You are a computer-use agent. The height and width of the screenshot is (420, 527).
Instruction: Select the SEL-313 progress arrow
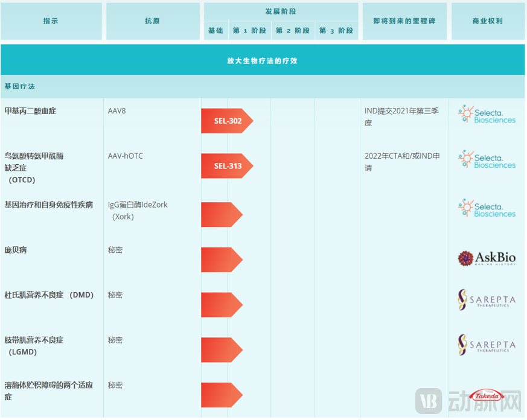(x=227, y=166)
